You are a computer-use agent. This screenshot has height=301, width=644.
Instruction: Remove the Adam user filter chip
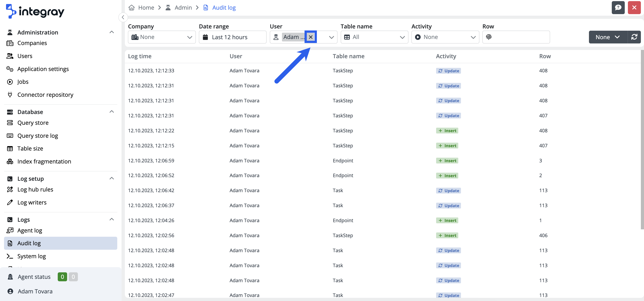tap(311, 37)
